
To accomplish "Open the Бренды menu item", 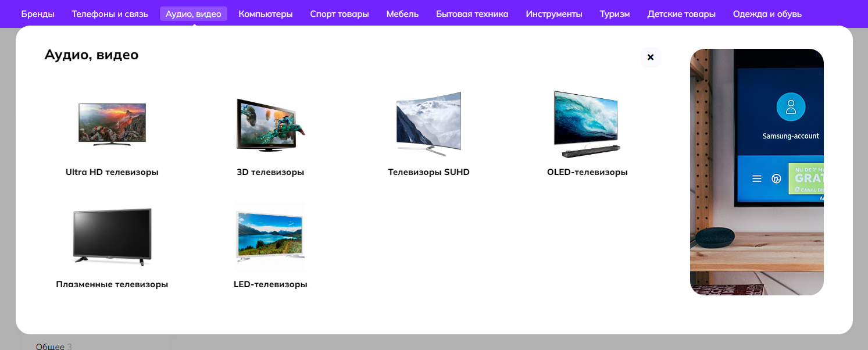I will pos(38,14).
